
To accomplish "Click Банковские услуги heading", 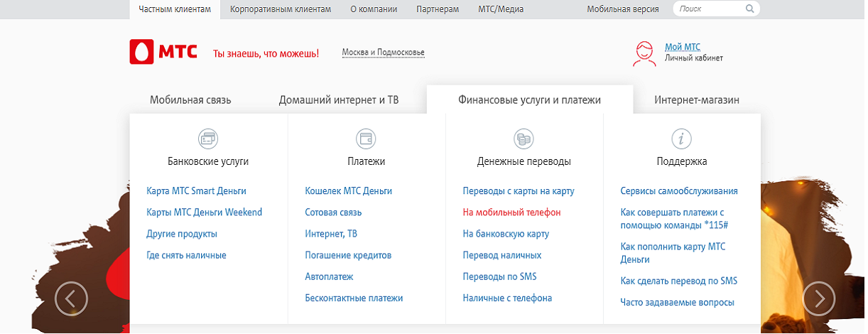I will 208,161.
